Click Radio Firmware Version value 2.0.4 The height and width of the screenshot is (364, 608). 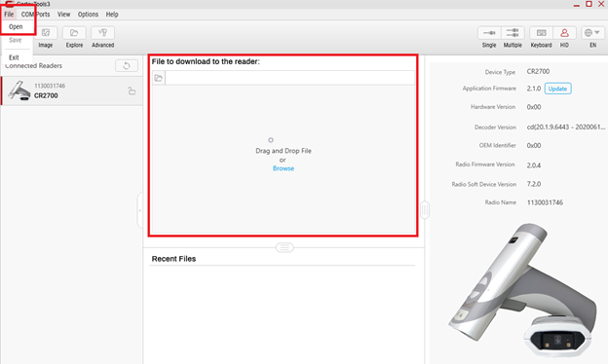(x=534, y=165)
